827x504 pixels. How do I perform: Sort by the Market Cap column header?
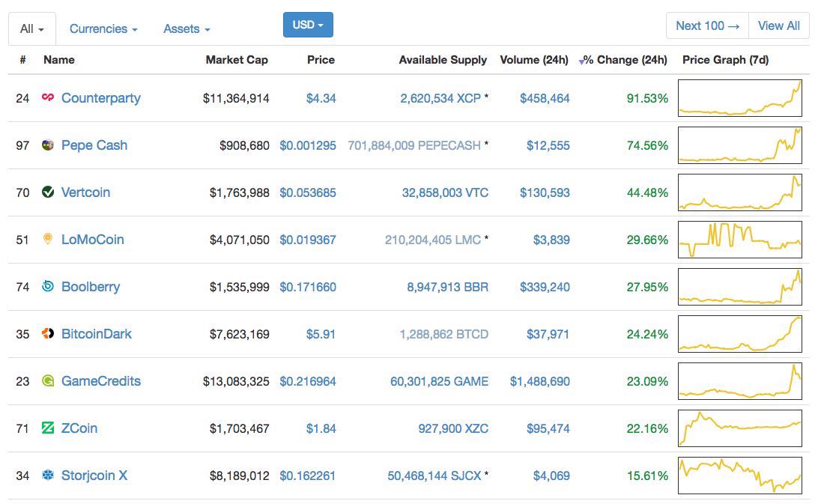pos(237,60)
